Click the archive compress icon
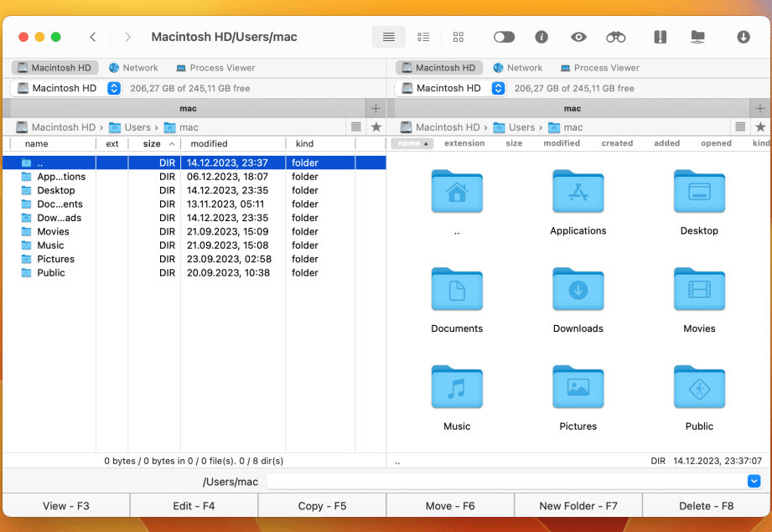 [x=660, y=37]
